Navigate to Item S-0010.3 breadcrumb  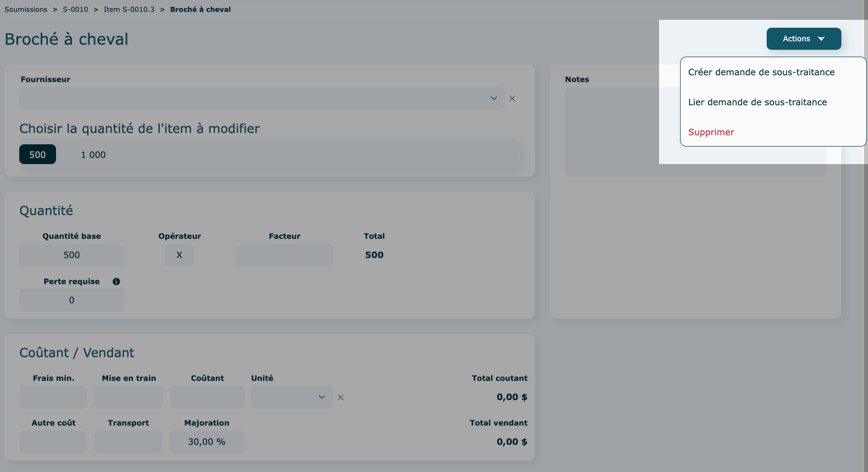coord(129,10)
